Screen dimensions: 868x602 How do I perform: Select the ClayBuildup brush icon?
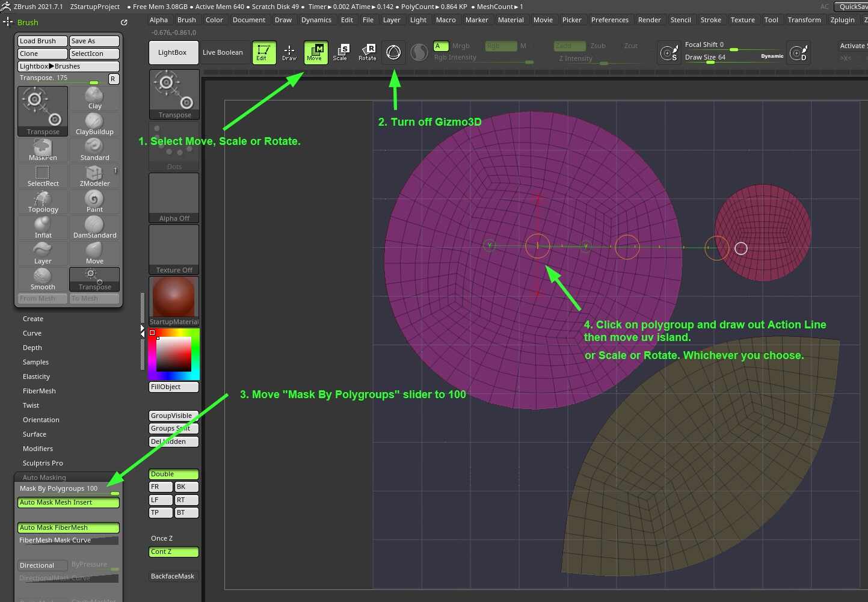[94, 124]
